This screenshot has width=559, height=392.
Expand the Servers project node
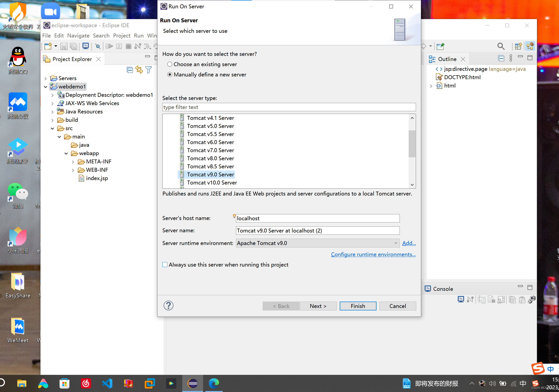point(45,78)
